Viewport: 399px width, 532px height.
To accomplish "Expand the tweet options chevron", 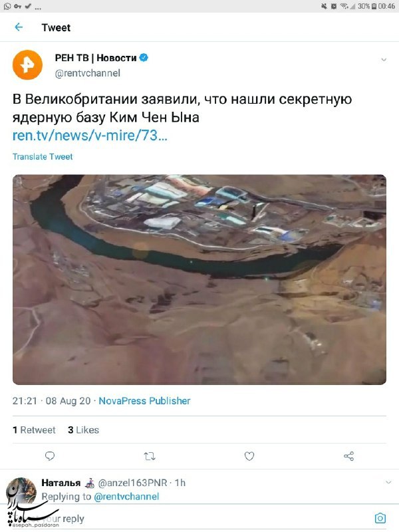I will coord(384,60).
